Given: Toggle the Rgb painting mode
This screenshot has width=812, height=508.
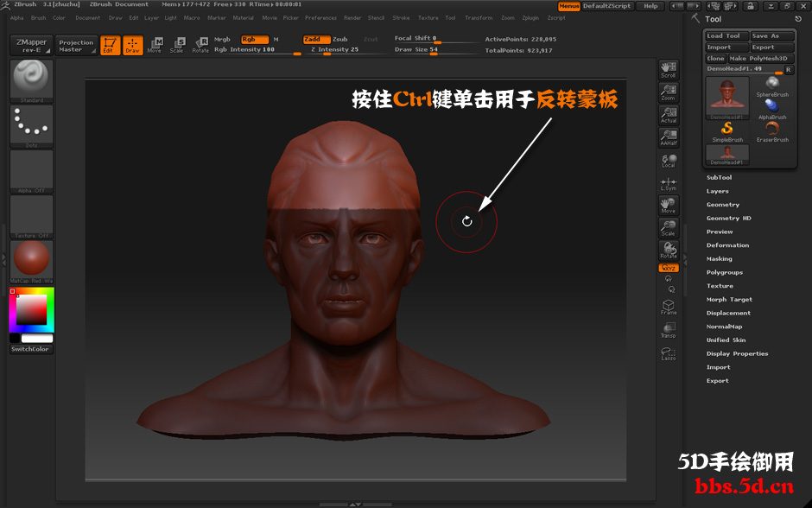Looking at the screenshot, I should point(255,40).
